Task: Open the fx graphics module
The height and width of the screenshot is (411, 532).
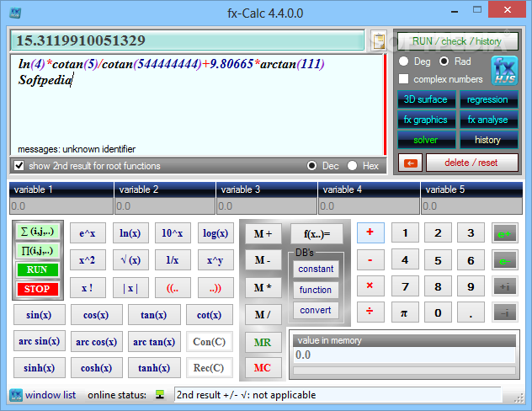Action: [426, 120]
